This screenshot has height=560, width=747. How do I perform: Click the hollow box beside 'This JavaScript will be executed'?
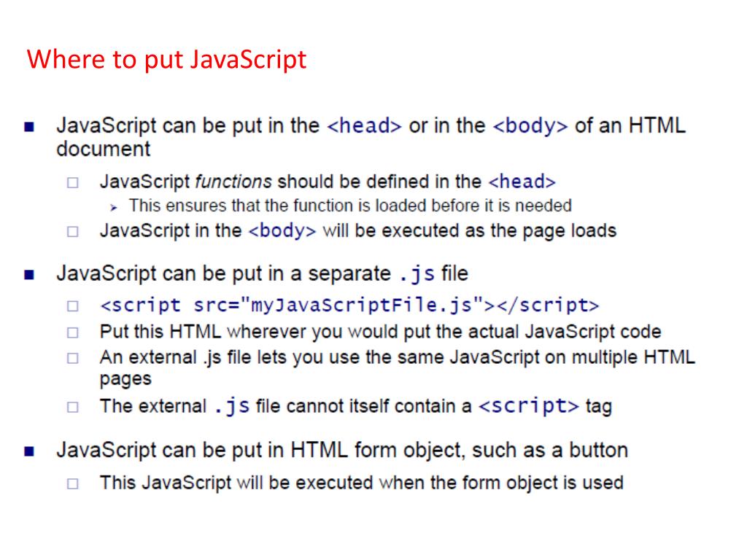tap(72, 484)
